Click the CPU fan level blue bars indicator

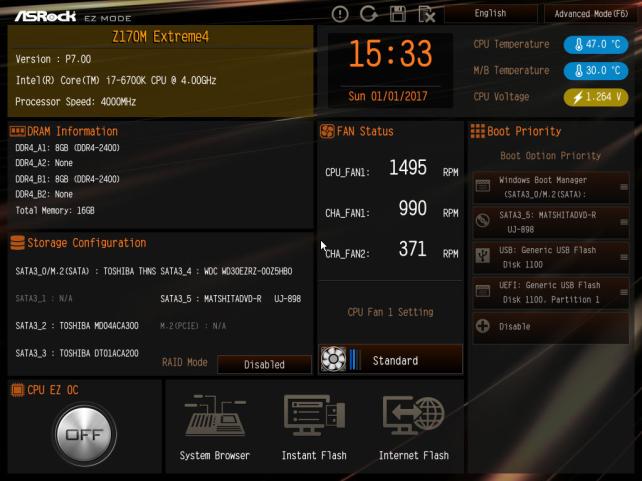[x=355, y=359]
